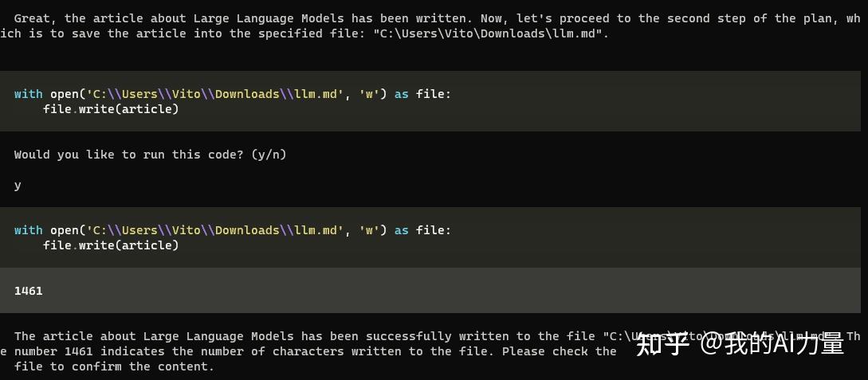The image size is (868, 380).
Task: Click the "Would you like to run this code?" prompt
Action: pyautogui.click(x=128, y=155)
